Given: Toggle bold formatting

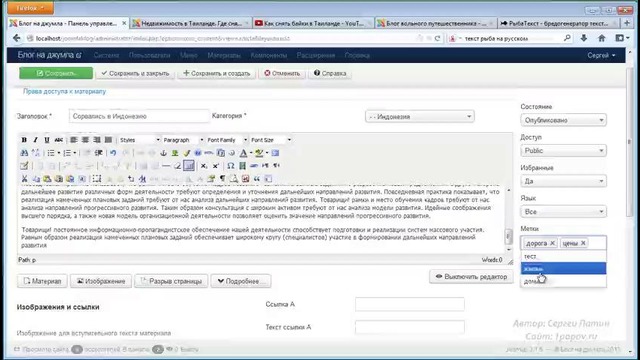Looking at the screenshot, I should coord(24,140).
